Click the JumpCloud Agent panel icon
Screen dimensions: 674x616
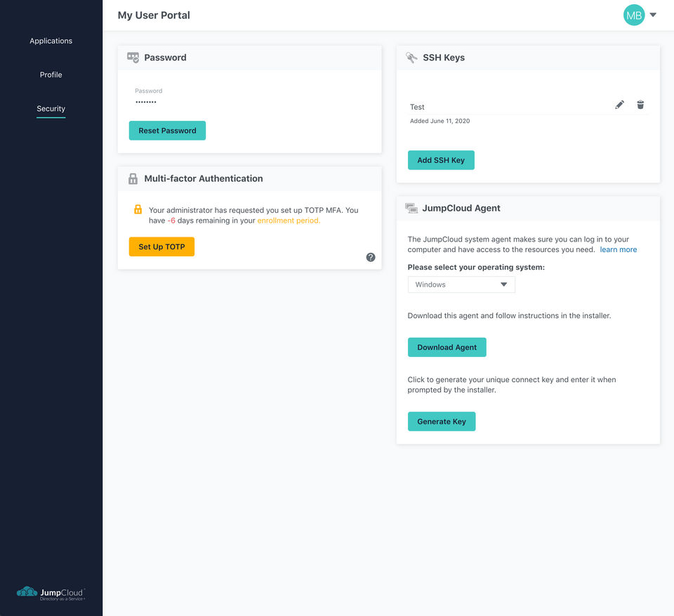[411, 208]
